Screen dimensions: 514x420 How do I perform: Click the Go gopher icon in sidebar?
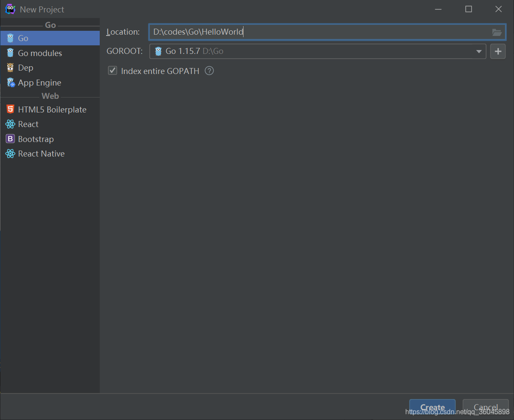click(10, 38)
